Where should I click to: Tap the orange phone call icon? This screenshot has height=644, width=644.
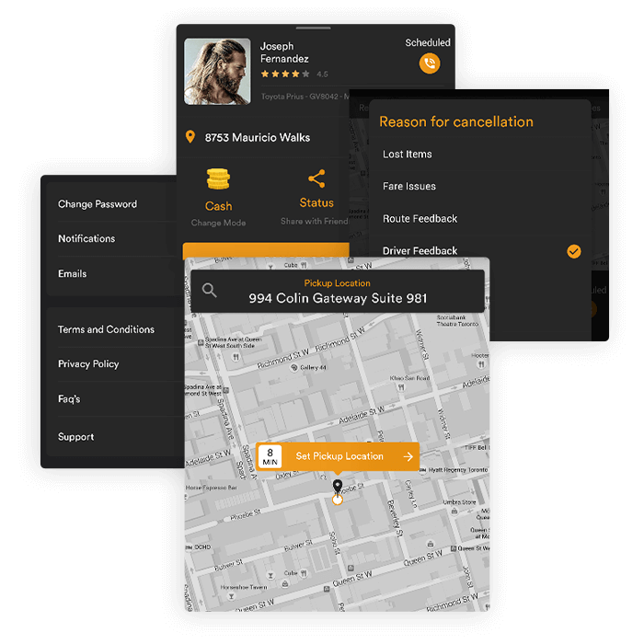click(x=429, y=63)
